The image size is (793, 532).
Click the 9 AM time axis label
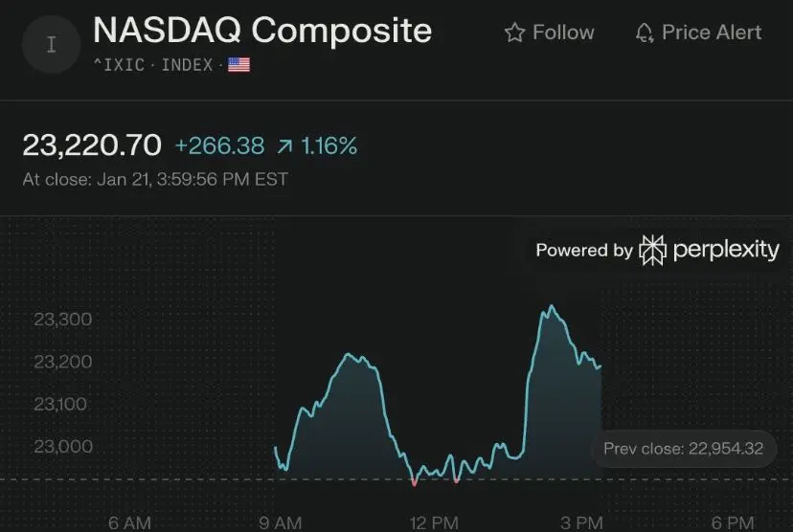tap(280, 522)
